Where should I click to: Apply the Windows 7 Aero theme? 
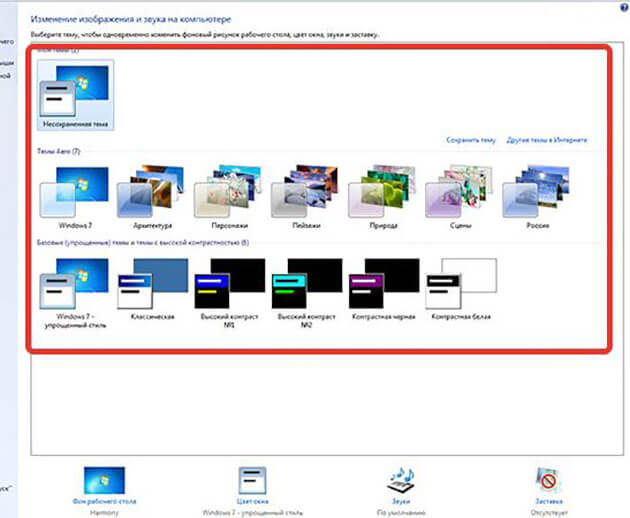75,197
